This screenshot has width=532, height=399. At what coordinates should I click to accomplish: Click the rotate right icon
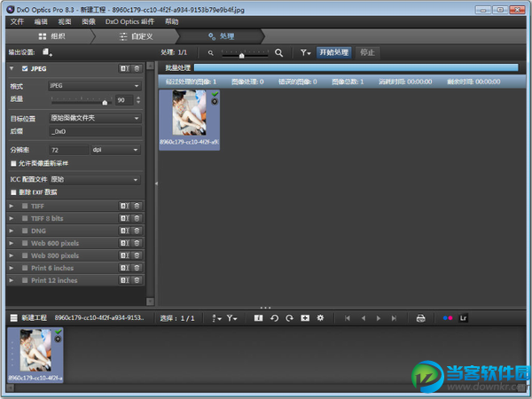point(289,317)
